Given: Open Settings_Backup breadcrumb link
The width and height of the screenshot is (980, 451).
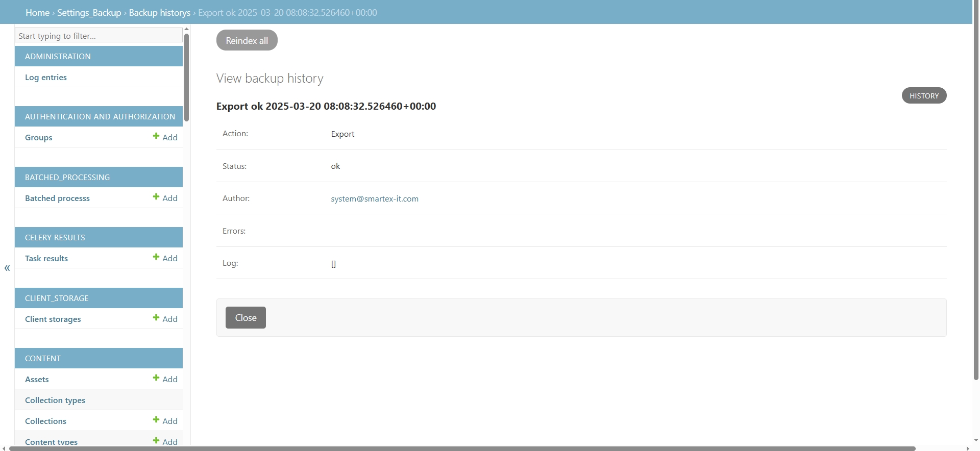Looking at the screenshot, I should (x=89, y=13).
